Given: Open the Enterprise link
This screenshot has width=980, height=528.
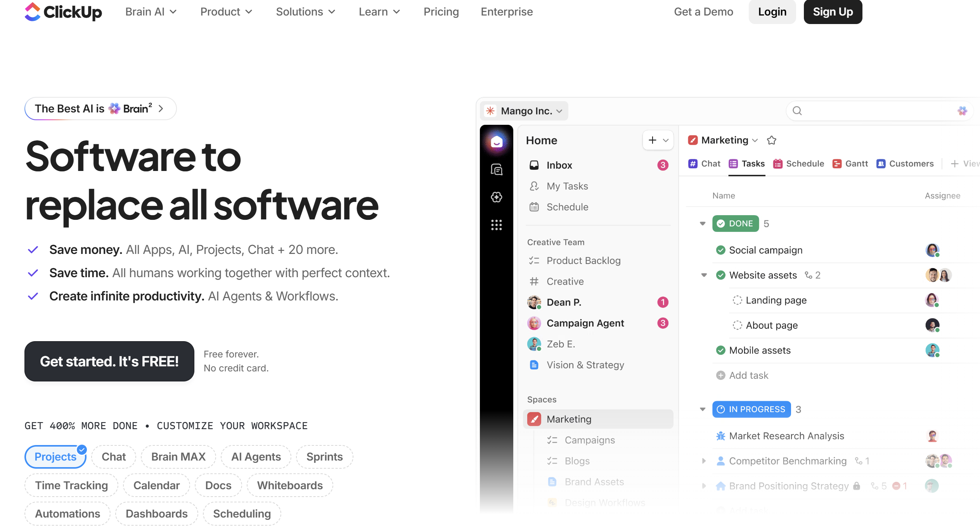Looking at the screenshot, I should coord(507,12).
